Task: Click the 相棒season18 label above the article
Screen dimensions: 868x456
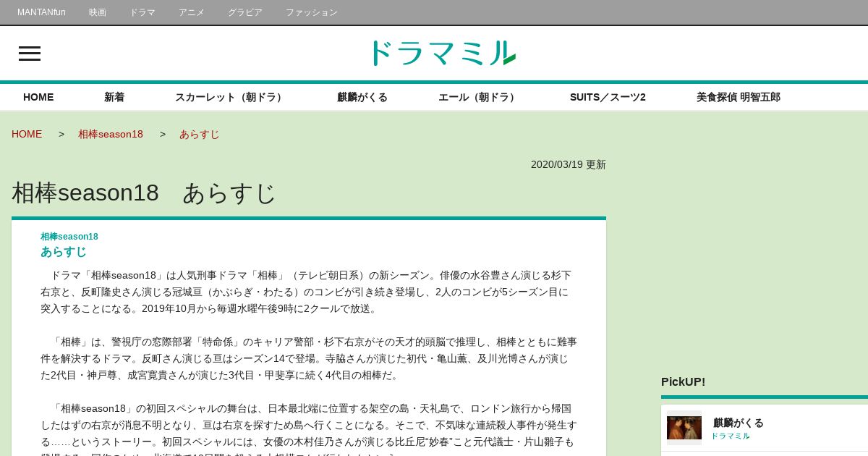Action: [69, 237]
